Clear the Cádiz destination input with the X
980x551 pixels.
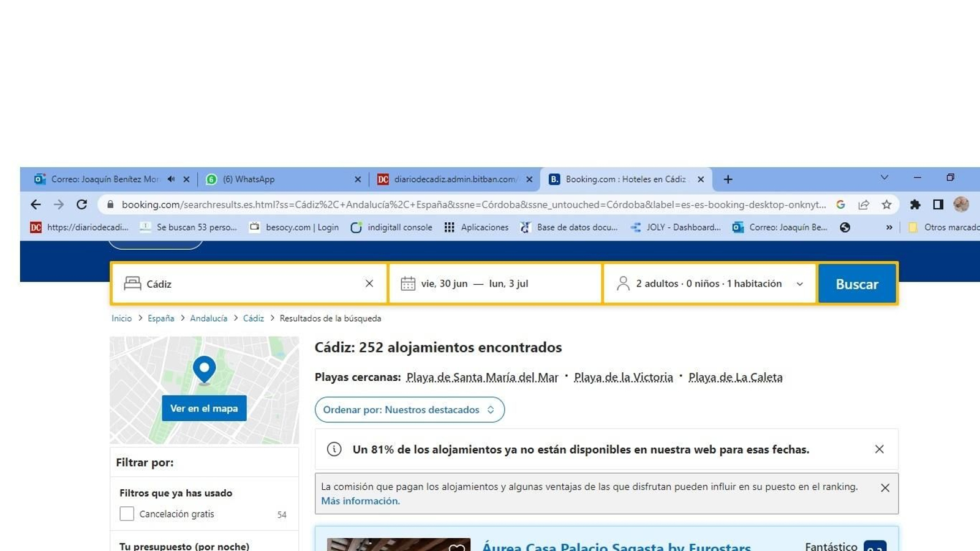pos(369,283)
